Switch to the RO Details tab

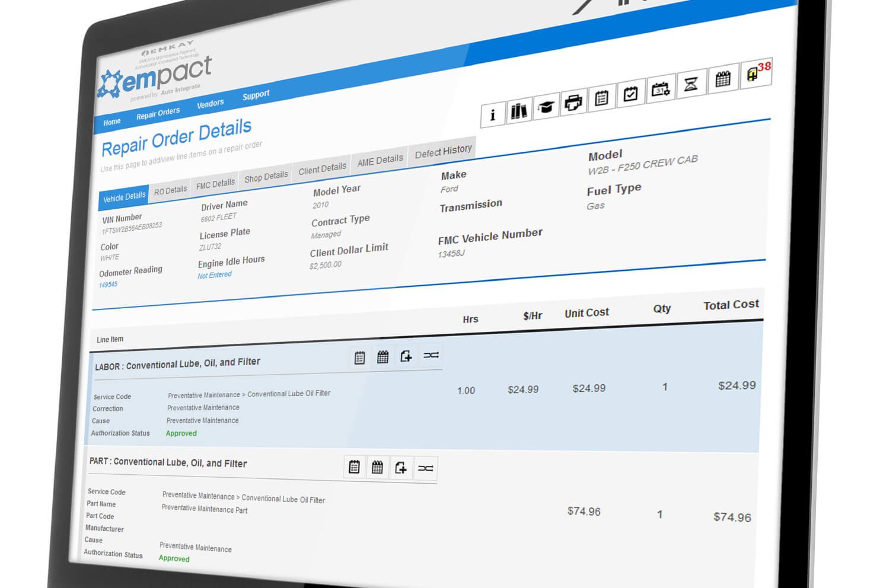click(x=170, y=190)
